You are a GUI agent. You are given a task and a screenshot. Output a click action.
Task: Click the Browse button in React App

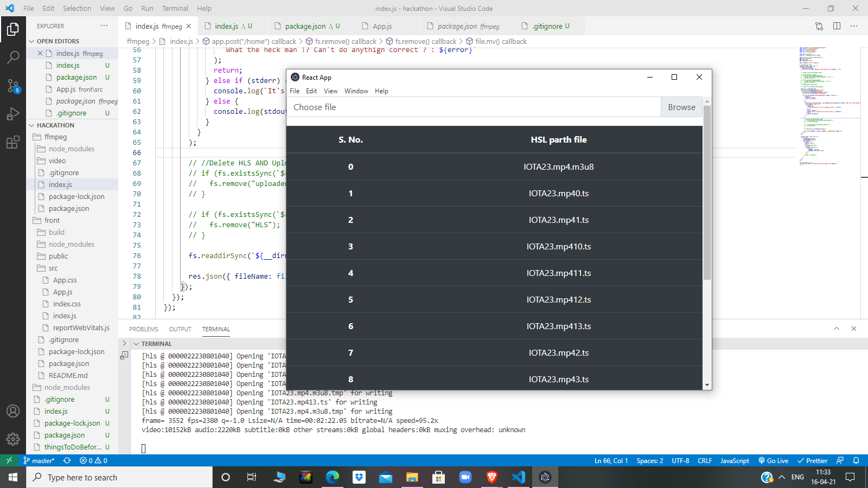[x=681, y=107]
